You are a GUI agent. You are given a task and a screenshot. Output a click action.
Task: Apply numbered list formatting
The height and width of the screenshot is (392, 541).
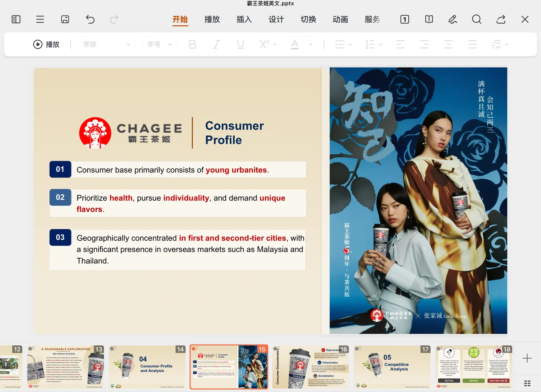[370, 44]
